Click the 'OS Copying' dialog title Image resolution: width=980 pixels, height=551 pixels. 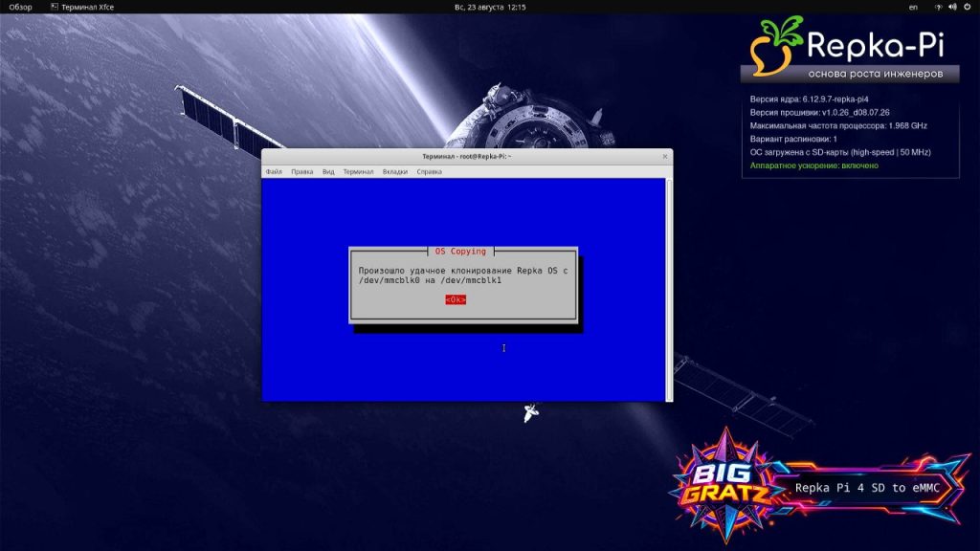click(460, 252)
